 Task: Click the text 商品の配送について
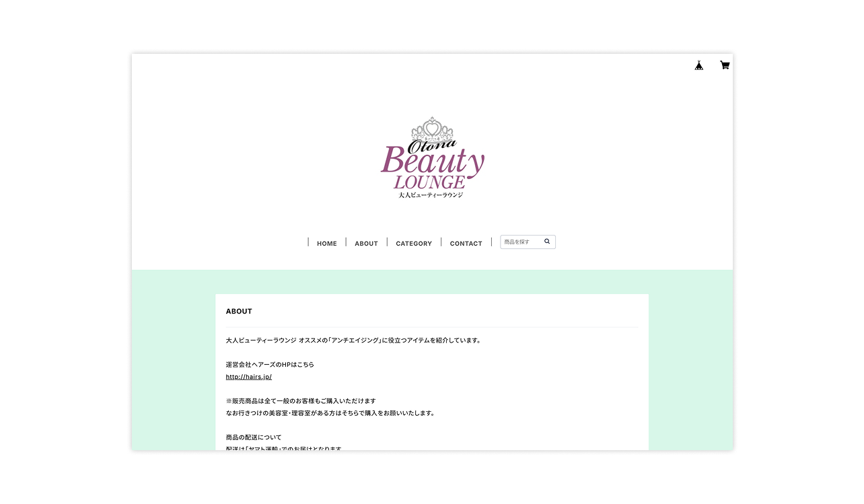[254, 437]
